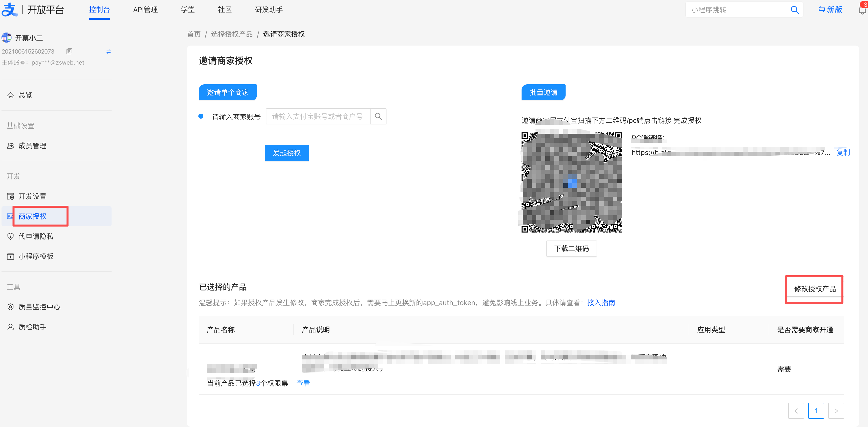Click the 质量监控中心 shield icon
The width and height of the screenshot is (868, 427).
(x=11, y=307)
